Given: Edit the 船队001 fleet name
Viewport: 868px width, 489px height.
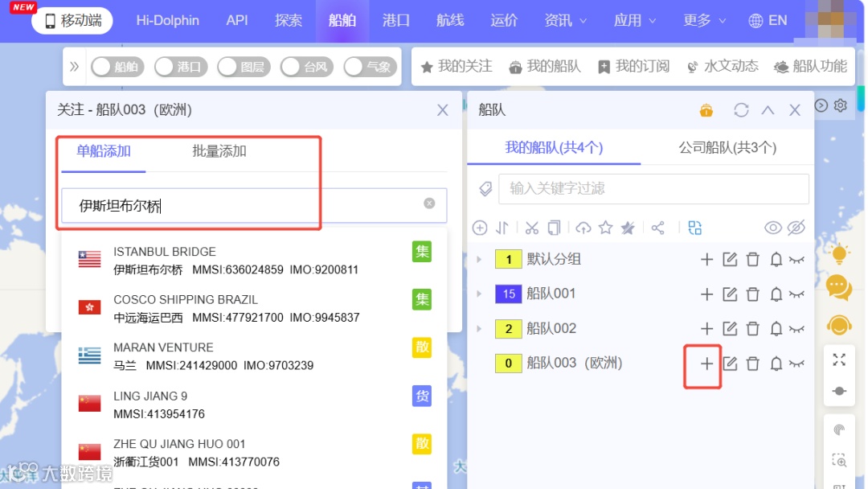Looking at the screenshot, I should point(730,294).
